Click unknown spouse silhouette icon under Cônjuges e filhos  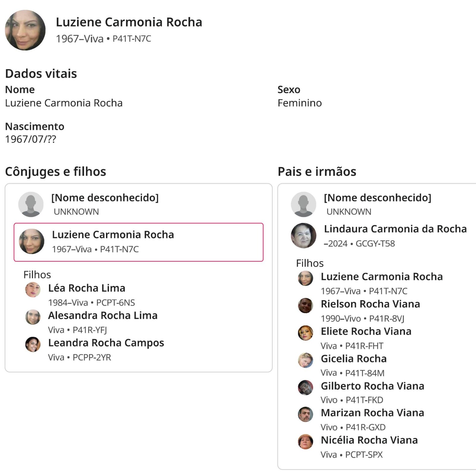(x=31, y=204)
